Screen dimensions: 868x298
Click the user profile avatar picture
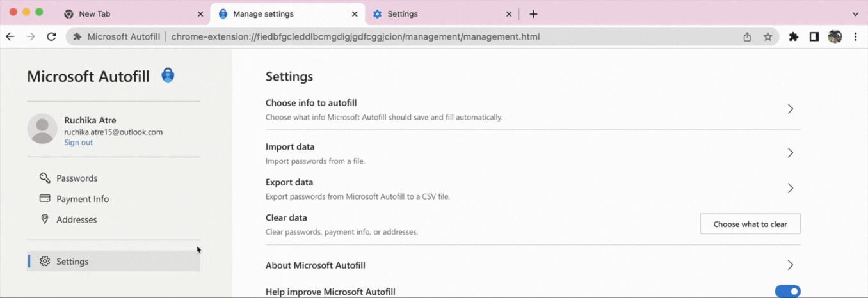point(42,129)
